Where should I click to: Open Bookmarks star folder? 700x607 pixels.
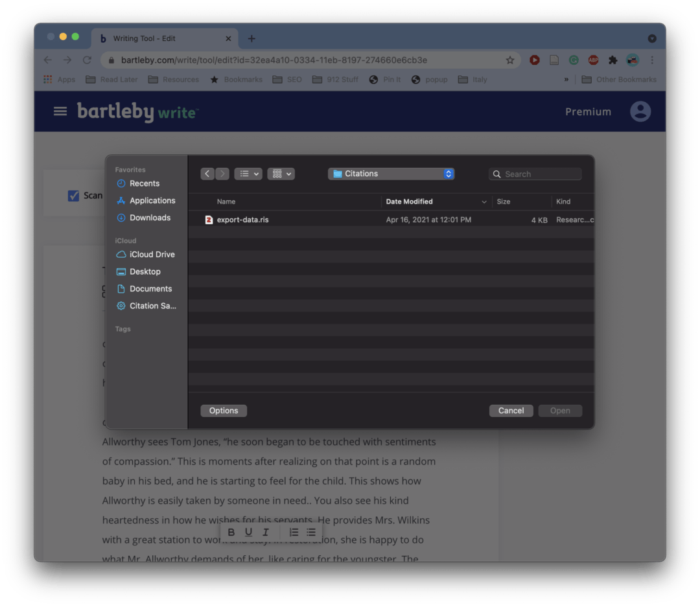(236, 80)
